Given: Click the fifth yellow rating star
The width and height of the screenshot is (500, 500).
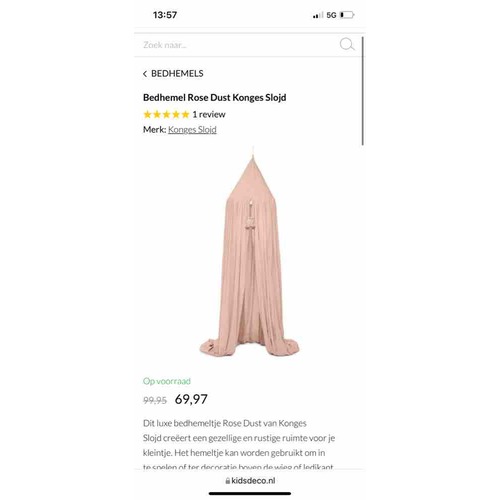Looking at the screenshot, I should (x=185, y=114).
